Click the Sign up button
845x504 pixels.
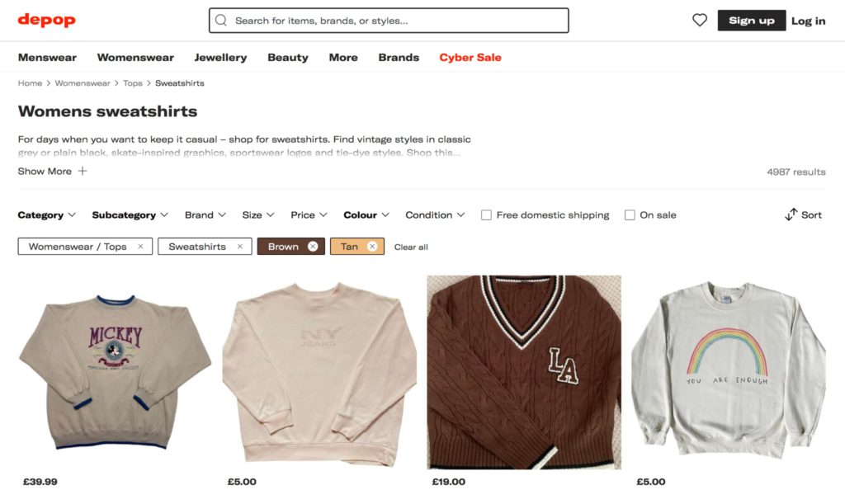(751, 20)
